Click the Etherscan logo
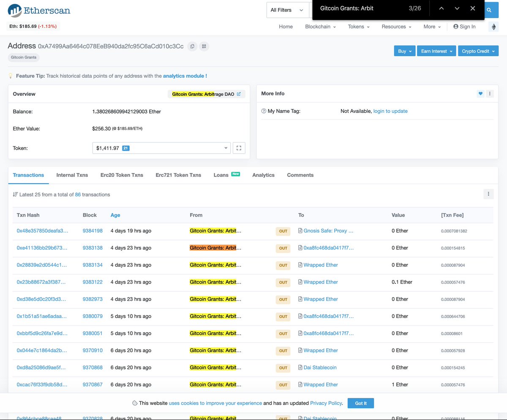The height and width of the screenshot is (420, 507). (x=39, y=10)
